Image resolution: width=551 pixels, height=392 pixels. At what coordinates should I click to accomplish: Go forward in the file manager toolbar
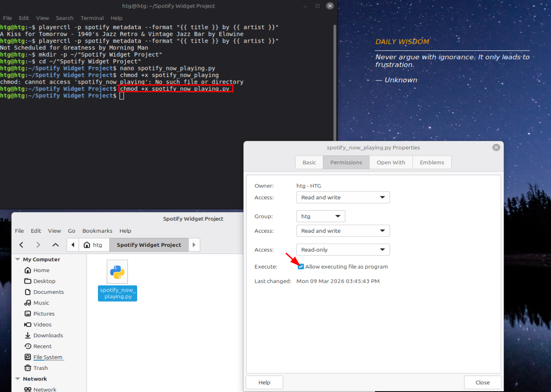pos(38,245)
